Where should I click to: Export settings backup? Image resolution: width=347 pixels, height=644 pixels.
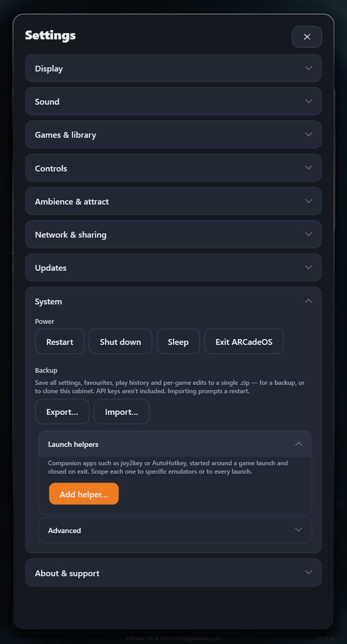(x=62, y=412)
